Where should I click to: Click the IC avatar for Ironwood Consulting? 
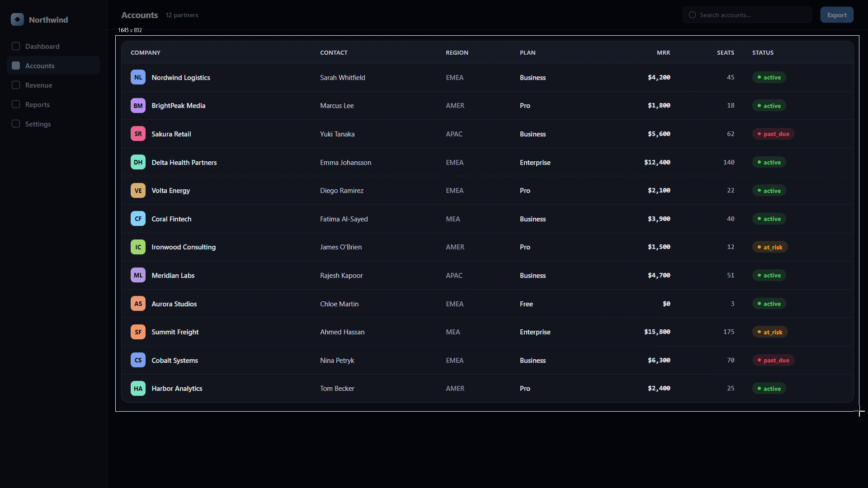[x=138, y=247]
